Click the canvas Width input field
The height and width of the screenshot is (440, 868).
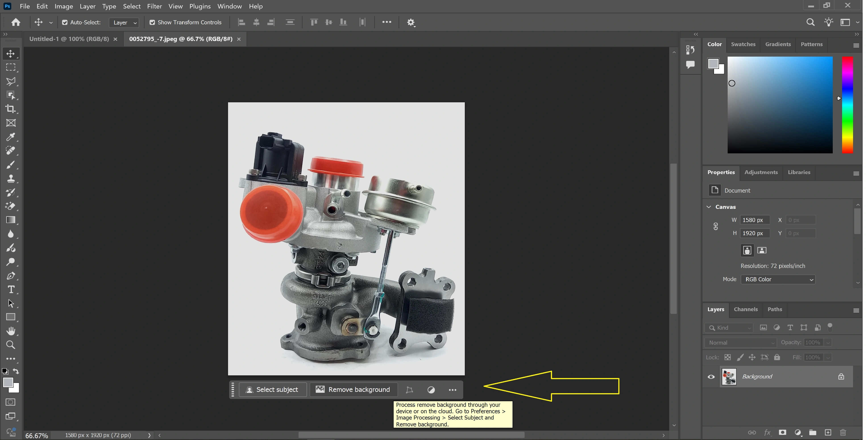[x=755, y=220]
